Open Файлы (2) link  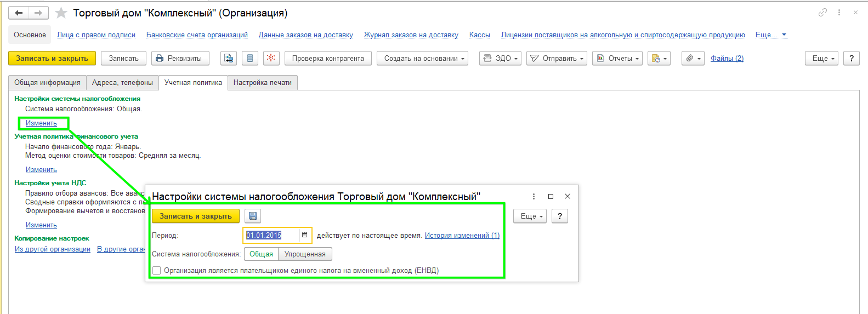727,58
